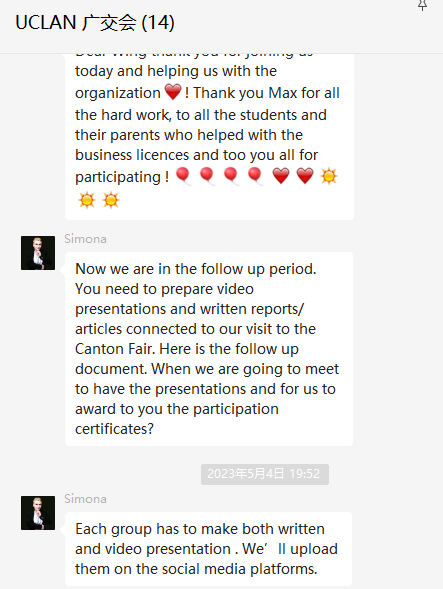Open Simona's avatar beside the Each group message
Screen dimensions: 443x589
click(x=38, y=513)
